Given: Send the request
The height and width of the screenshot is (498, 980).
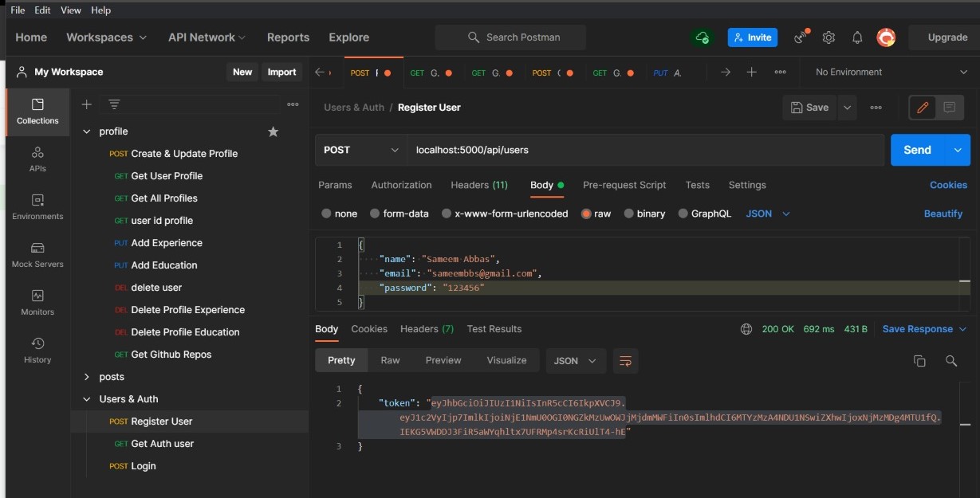Looking at the screenshot, I should click(x=917, y=150).
